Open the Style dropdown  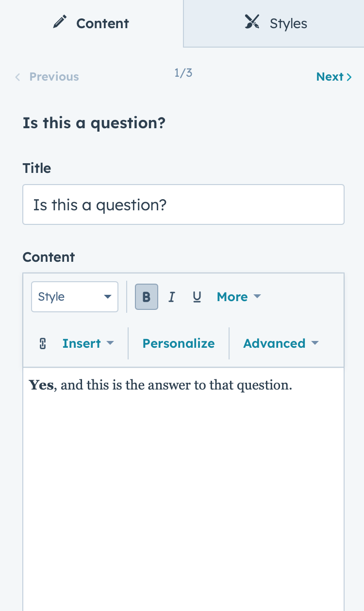tap(75, 297)
